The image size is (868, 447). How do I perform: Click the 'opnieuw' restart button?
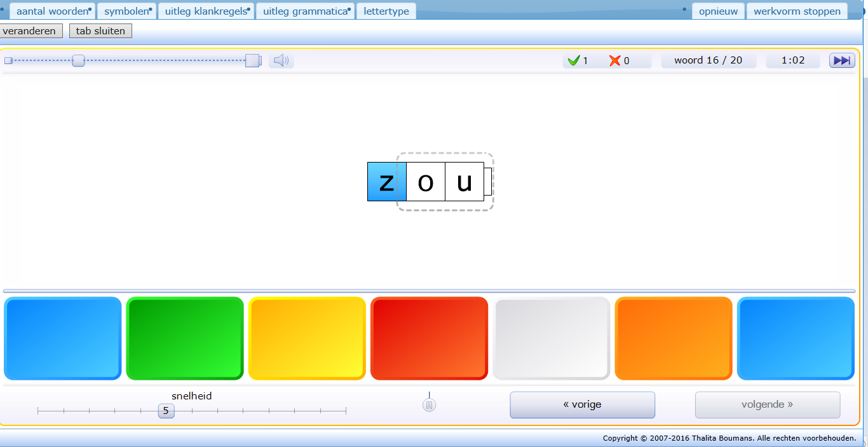(718, 11)
